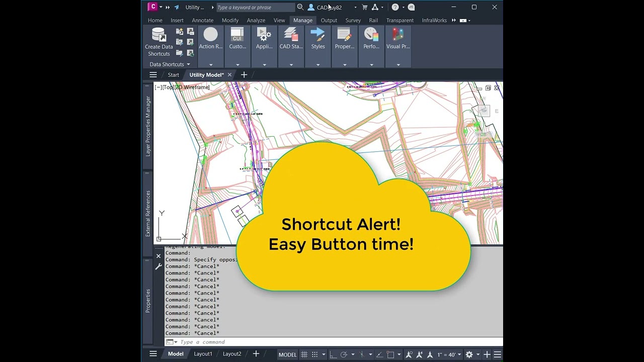Click the Create Data Shortcuts button
The height and width of the screenshot is (362, 644).
159,42
